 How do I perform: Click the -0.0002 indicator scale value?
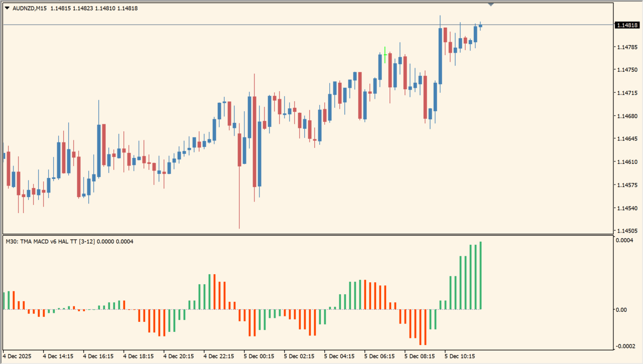pyautogui.click(x=625, y=346)
